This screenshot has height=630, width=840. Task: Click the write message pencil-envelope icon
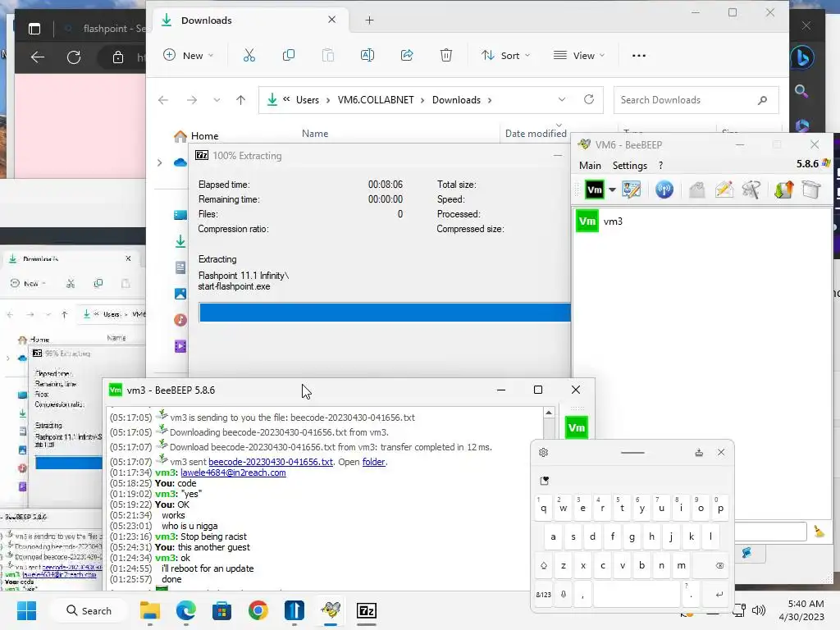(724, 189)
